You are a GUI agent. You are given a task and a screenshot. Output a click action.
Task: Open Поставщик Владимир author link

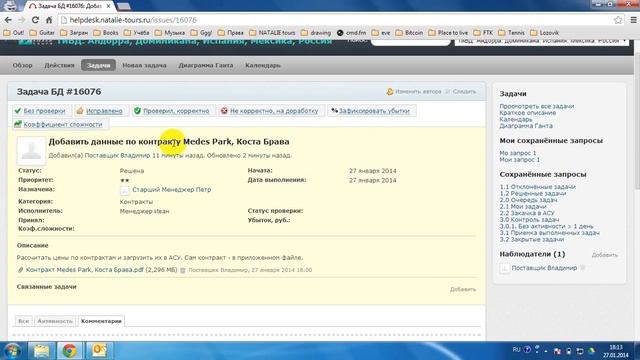tap(118, 156)
